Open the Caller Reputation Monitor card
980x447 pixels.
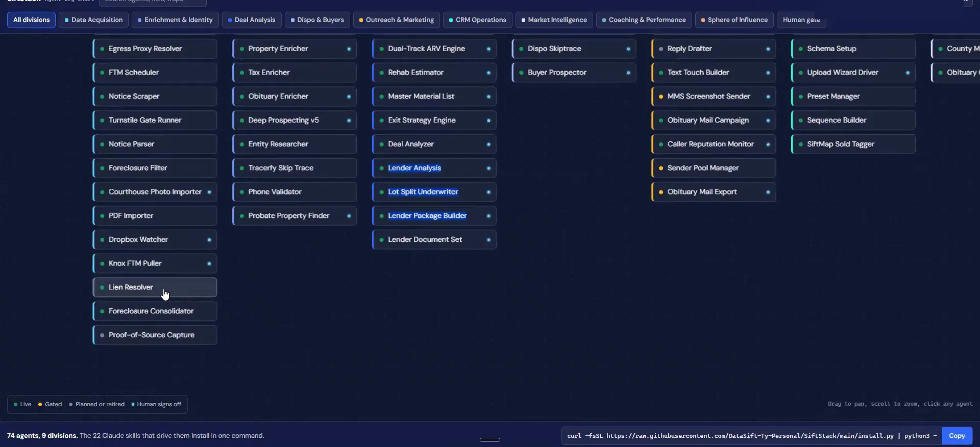click(x=714, y=144)
